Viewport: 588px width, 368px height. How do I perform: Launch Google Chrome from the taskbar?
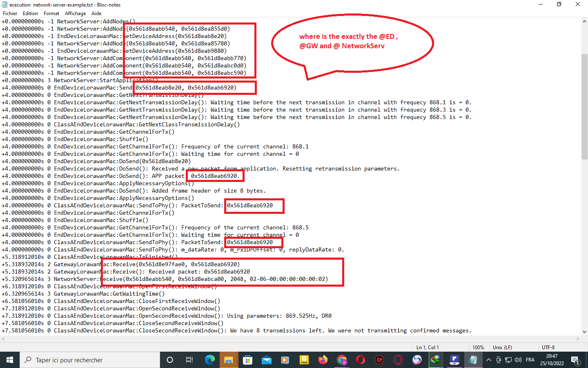(342, 360)
